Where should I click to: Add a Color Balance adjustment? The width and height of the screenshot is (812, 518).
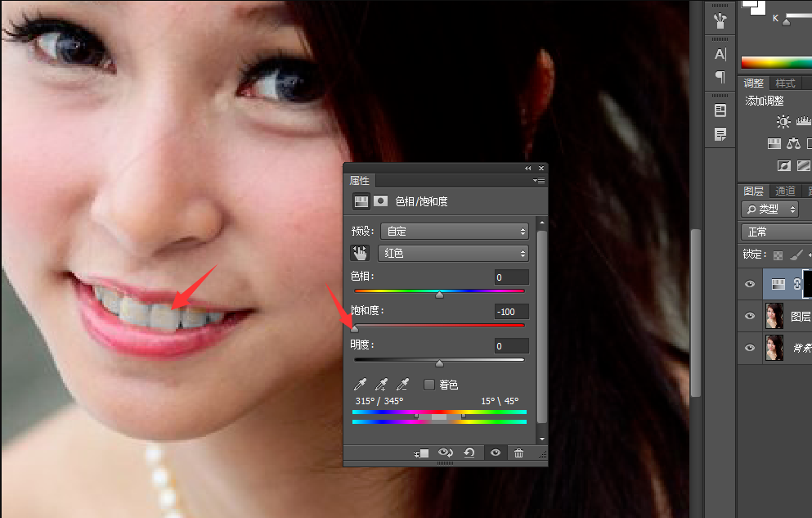[793, 143]
